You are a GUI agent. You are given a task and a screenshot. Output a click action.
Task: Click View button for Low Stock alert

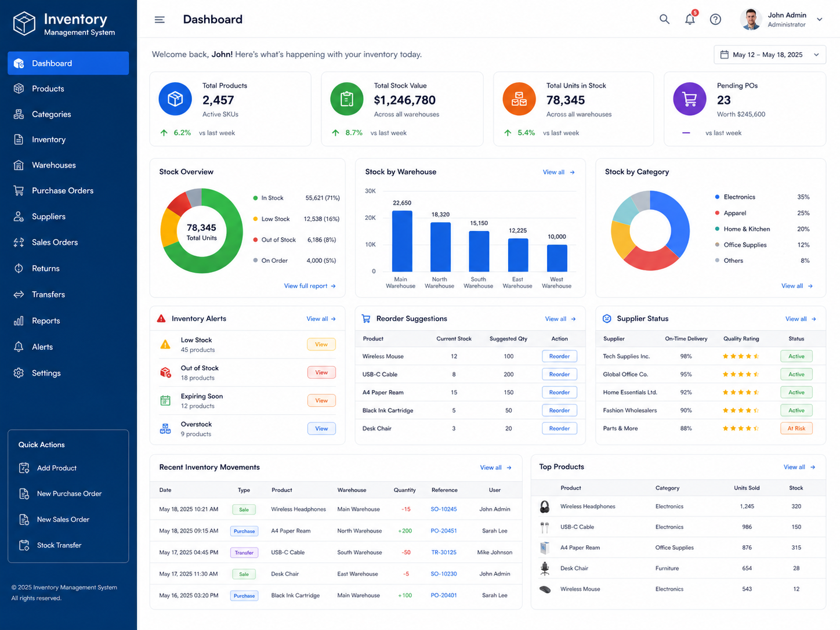click(321, 345)
